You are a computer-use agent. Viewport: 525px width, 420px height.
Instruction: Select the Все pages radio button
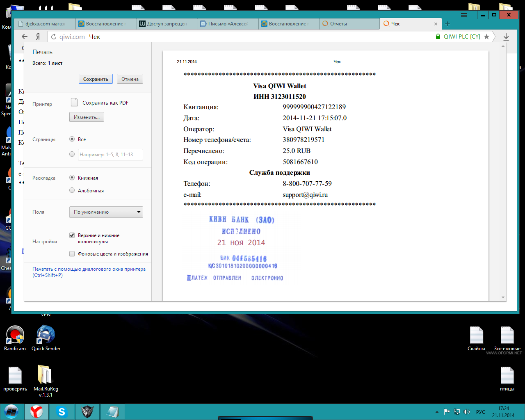72,139
